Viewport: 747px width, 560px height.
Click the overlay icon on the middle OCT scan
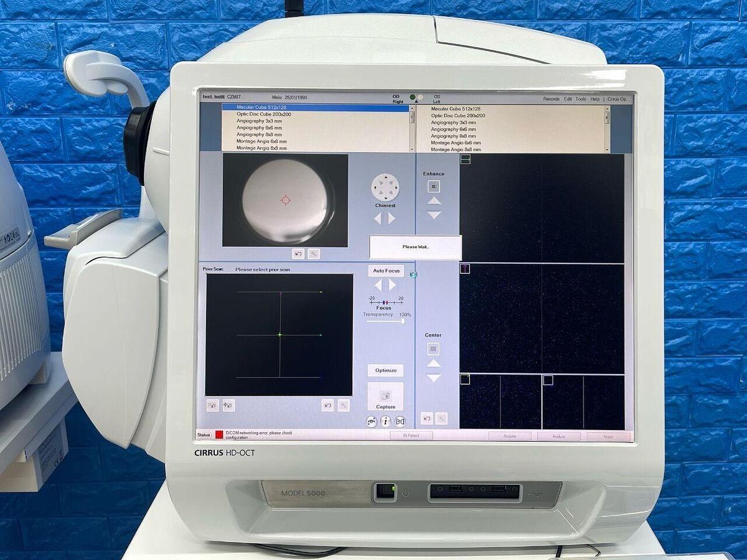coord(465,269)
